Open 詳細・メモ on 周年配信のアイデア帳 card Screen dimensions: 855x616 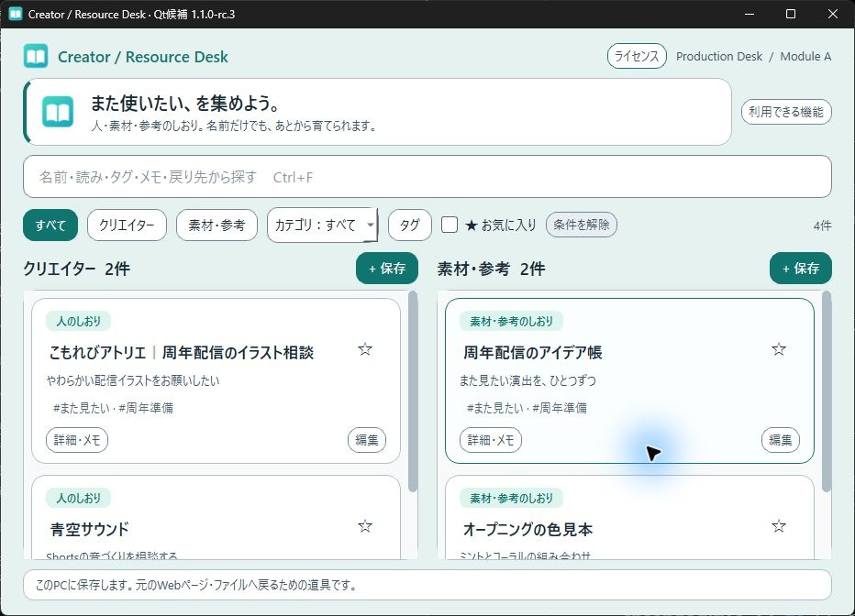click(491, 440)
